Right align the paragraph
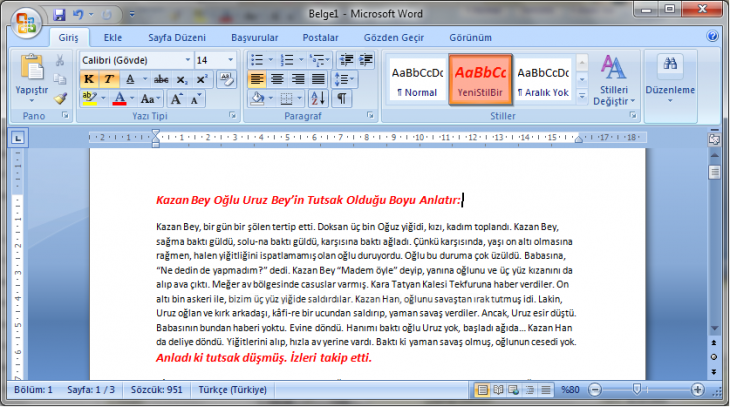The width and height of the screenshot is (730, 407). [298, 80]
